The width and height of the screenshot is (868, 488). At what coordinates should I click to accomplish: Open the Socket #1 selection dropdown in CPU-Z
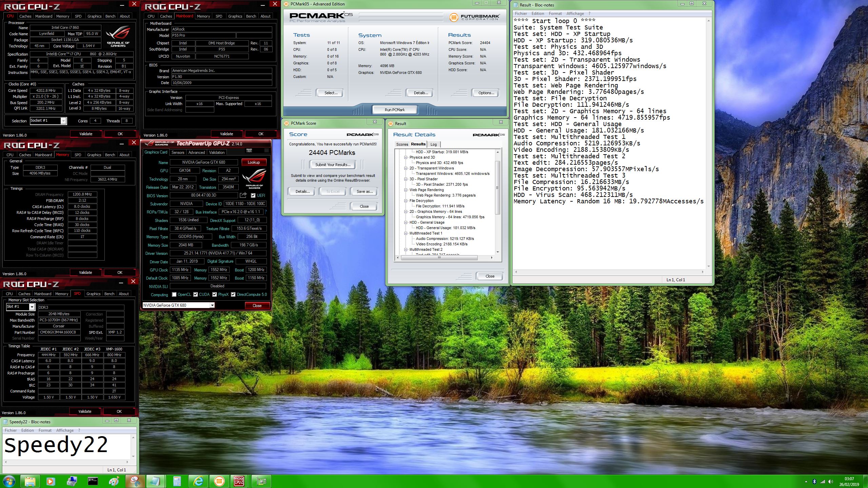click(48, 121)
